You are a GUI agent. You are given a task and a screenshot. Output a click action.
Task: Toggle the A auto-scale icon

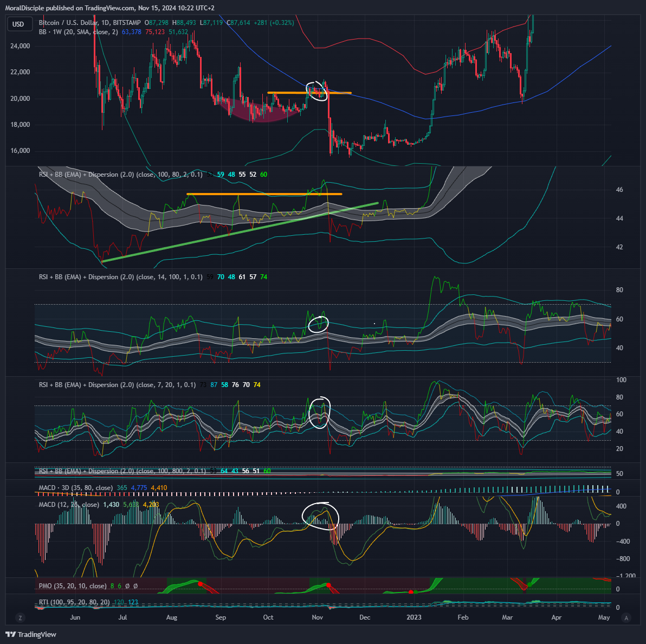(x=626, y=617)
